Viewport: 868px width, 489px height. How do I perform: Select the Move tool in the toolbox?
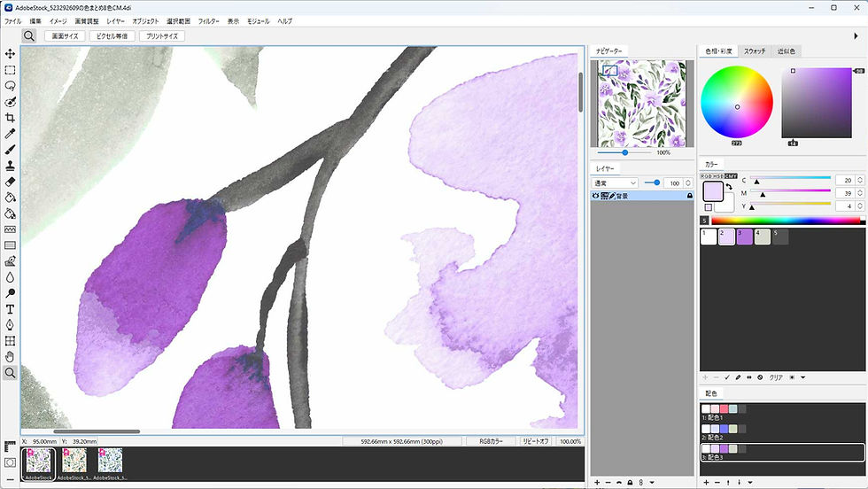click(10, 54)
